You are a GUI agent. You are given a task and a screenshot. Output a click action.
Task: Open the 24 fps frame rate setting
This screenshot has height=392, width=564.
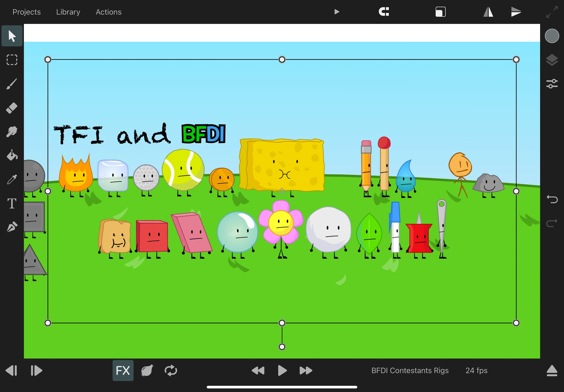477,370
